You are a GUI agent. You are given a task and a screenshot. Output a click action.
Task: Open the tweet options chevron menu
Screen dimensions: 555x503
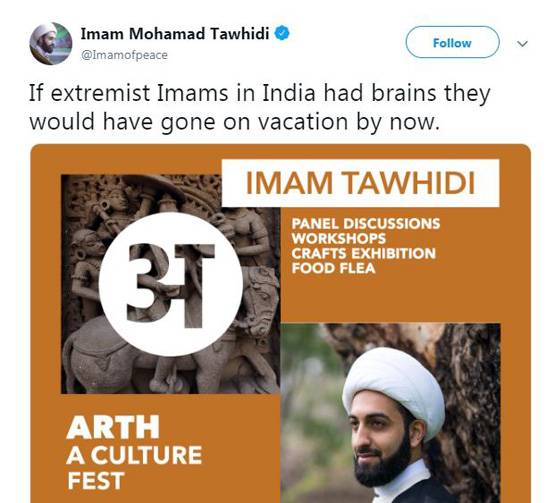522,44
